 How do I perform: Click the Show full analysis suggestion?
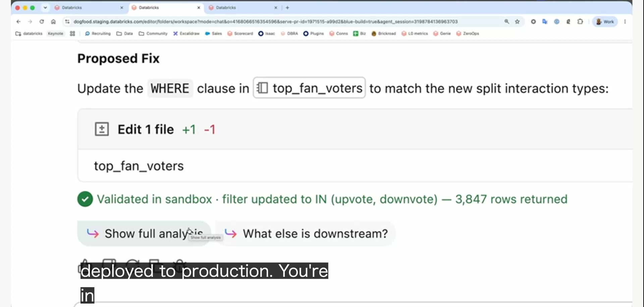pos(144,233)
